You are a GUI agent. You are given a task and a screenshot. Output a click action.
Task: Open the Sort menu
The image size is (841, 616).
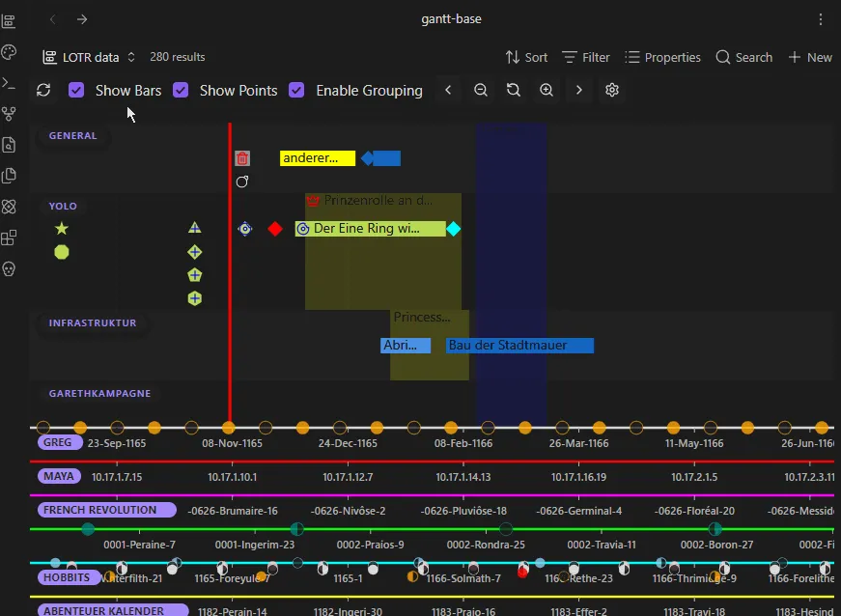click(526, 57)
